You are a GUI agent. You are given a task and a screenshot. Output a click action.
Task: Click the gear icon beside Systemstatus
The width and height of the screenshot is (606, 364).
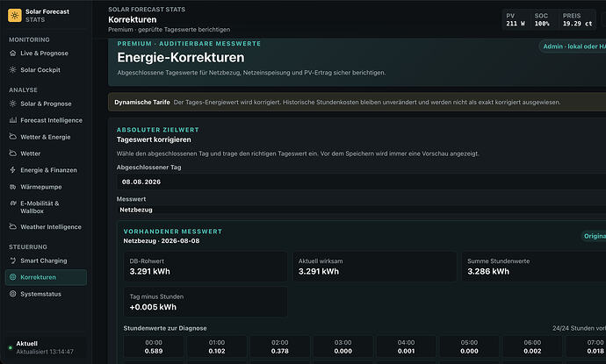click(13, 294)
